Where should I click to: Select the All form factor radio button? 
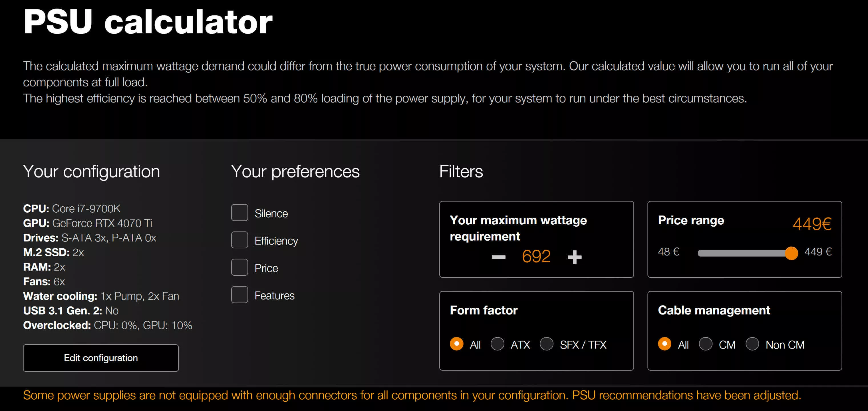[457, 344]
